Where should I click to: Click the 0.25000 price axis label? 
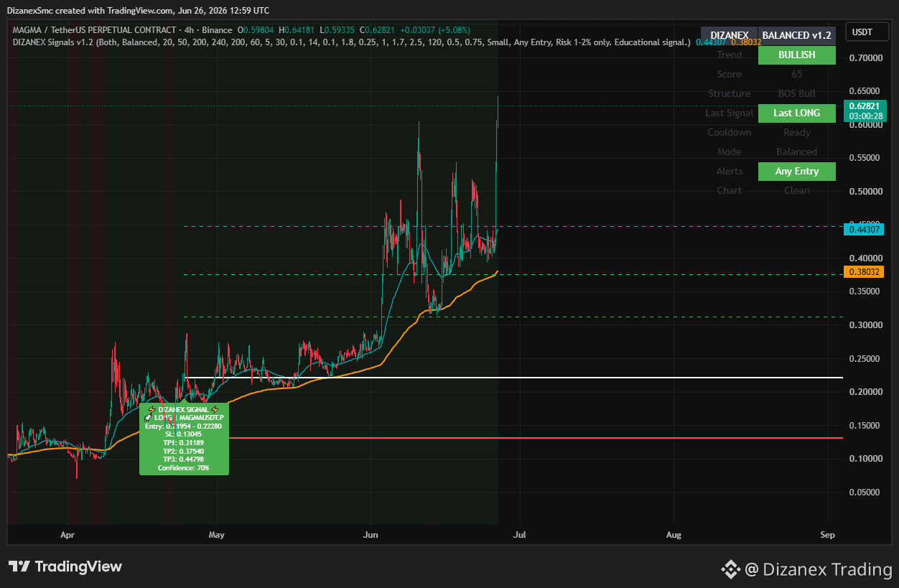tap(865, 359)
